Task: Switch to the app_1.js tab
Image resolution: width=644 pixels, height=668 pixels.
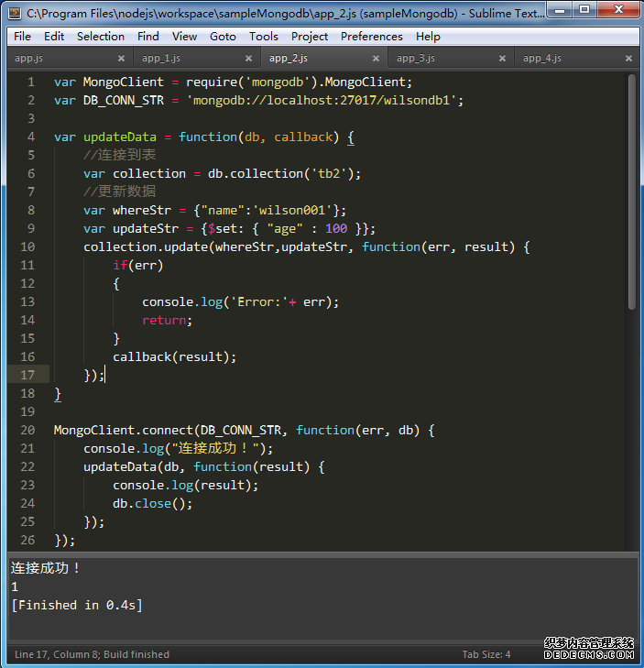Action: point(161,58)
